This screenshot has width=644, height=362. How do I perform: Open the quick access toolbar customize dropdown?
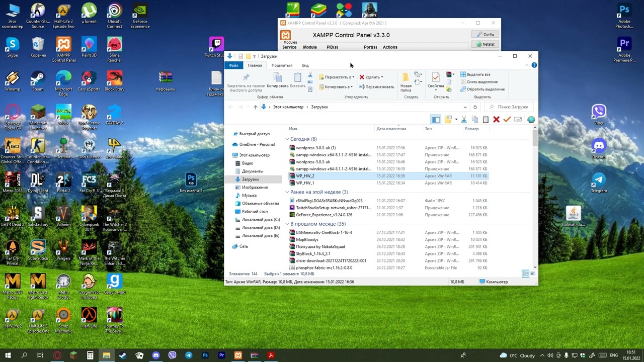[255, 56]
